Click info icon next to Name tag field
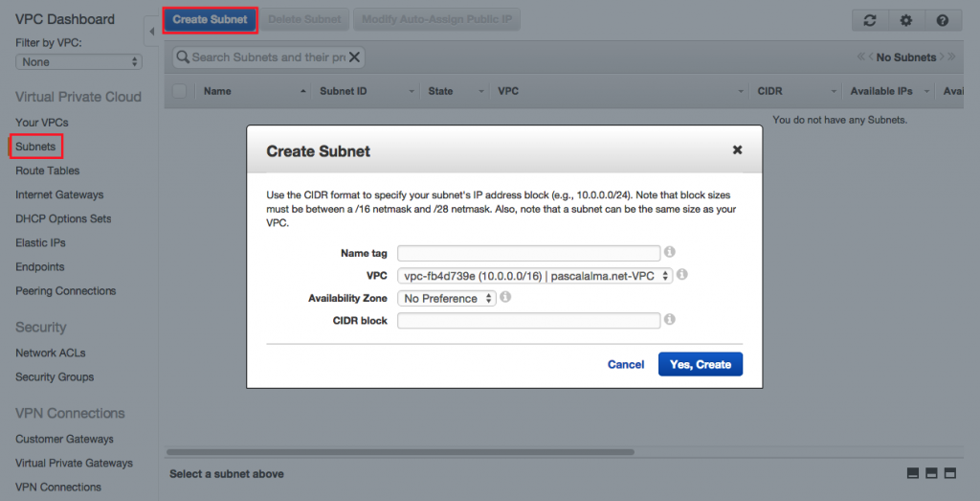Image resolution: width=980 pixels, height=501 pixels. (670, 252)
